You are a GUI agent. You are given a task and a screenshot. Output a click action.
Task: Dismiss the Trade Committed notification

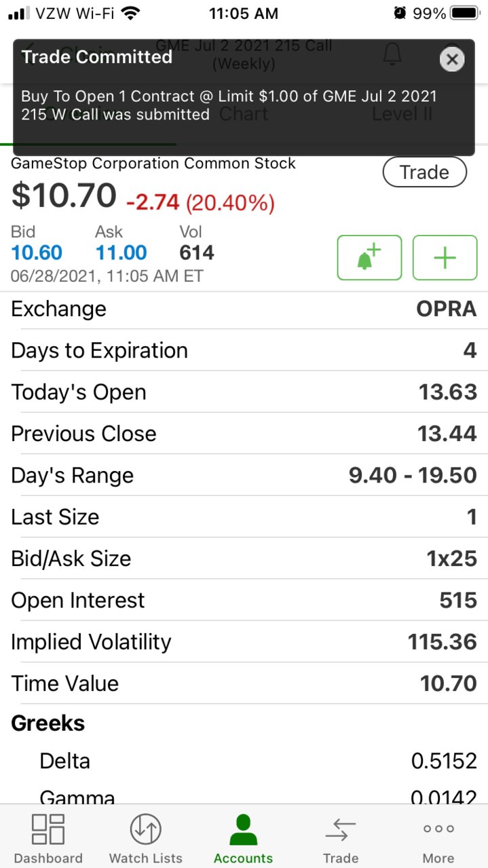tap(452, 60)
